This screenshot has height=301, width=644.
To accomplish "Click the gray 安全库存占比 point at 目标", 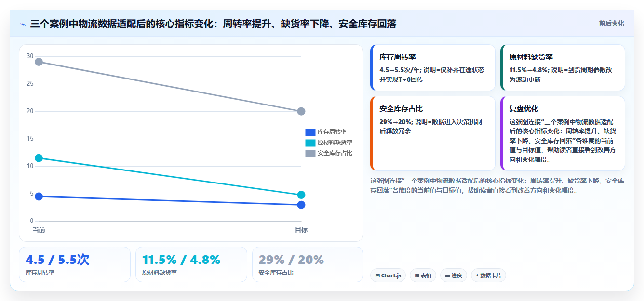I will (301, 111).
